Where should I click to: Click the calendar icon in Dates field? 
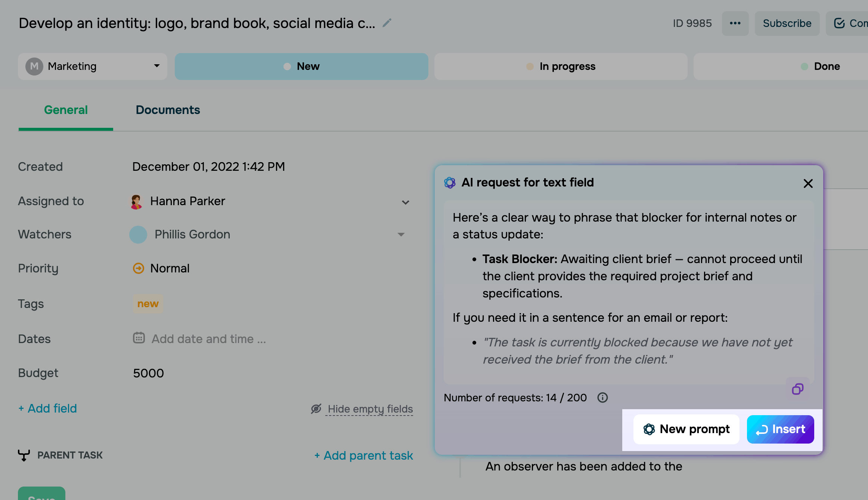tap(139, 338)
